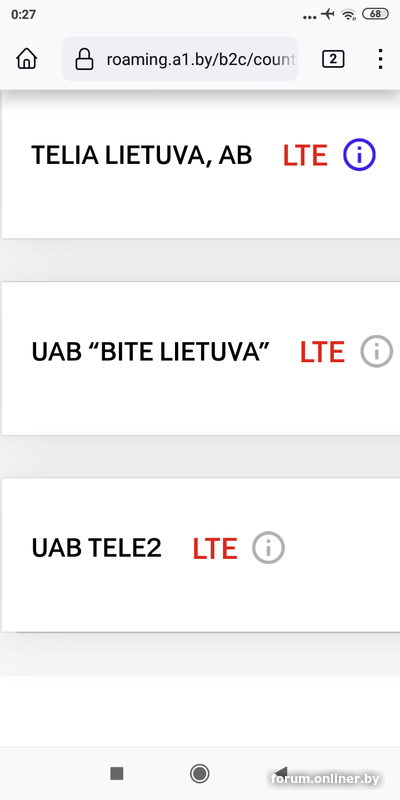Tap the LTE label next to Telia

(305, 156)
